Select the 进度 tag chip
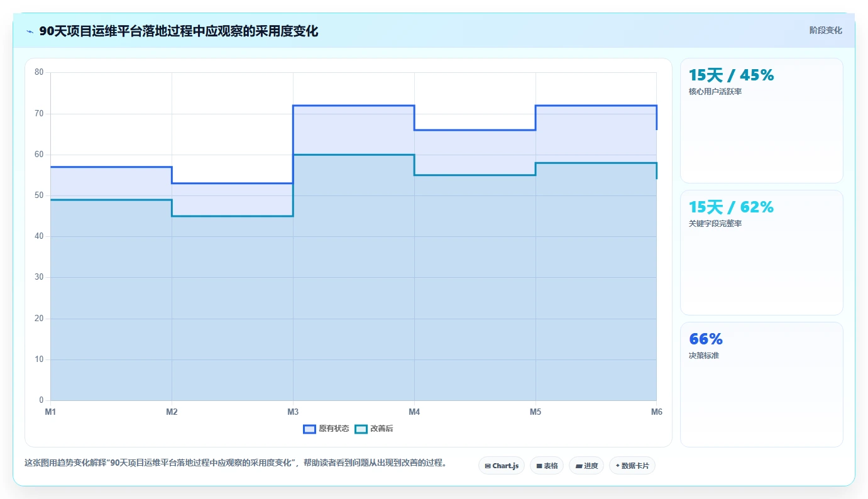The width and height of the screenshot is (868, 499). (x=586, y=466)
